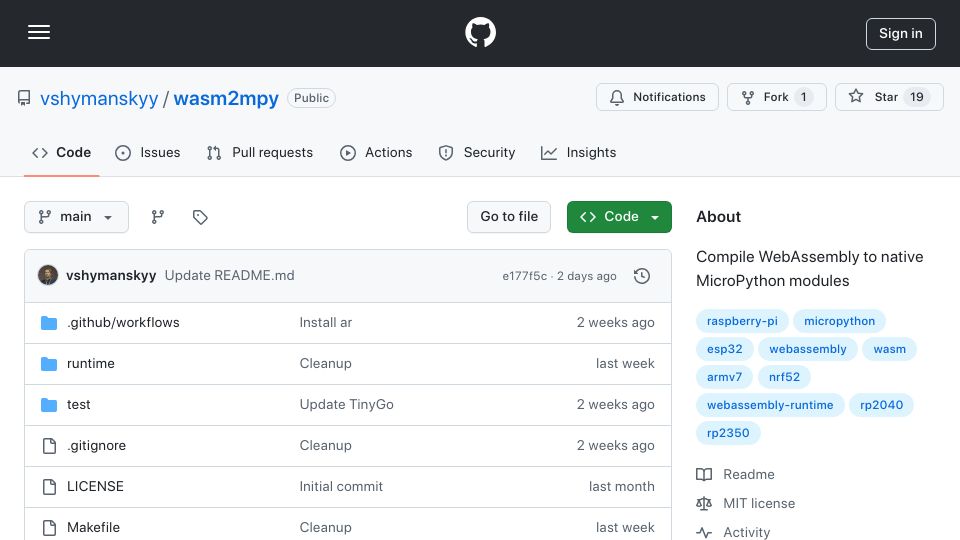Open the Makefile file
The width and height of the screenshot is (960, 540).
coord(93,528)
